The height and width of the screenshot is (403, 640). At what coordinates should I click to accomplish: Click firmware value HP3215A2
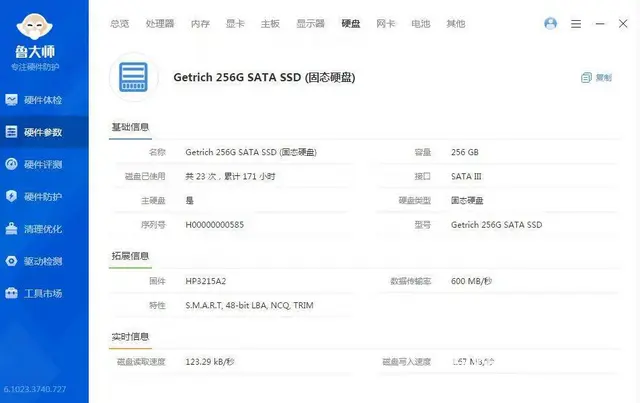205,281
